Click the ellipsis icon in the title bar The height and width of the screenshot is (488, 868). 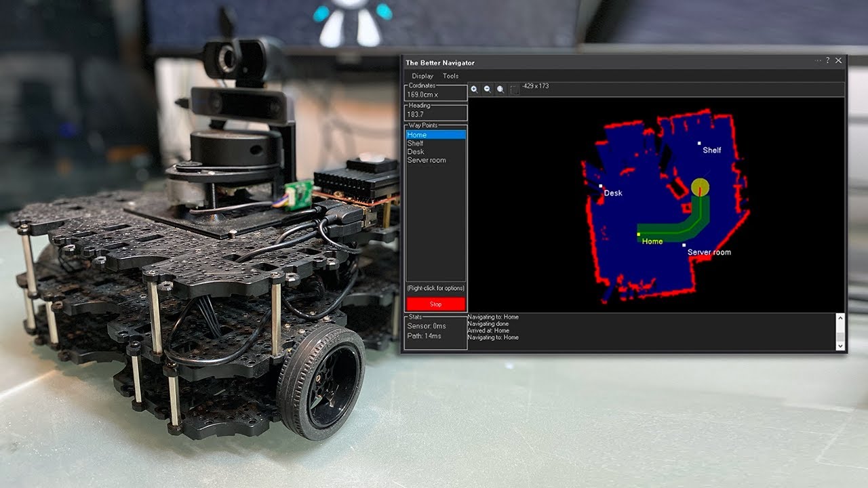[816, 62]
